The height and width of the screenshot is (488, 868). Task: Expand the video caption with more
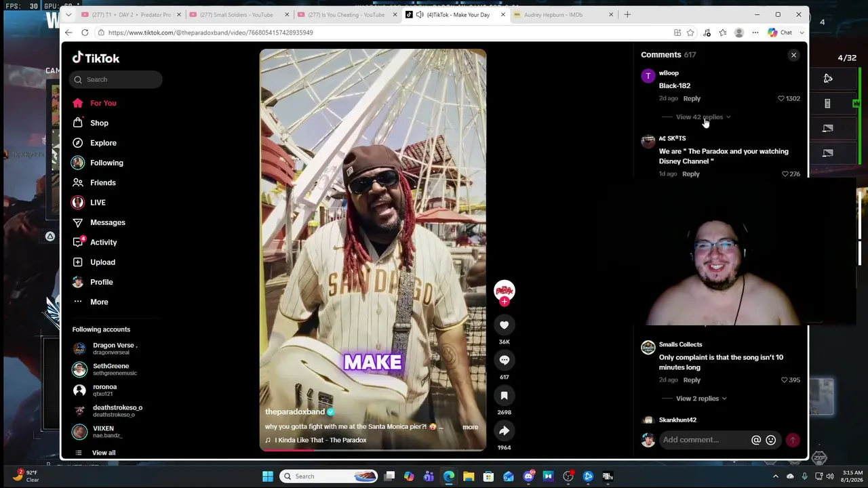pos(470,427)
